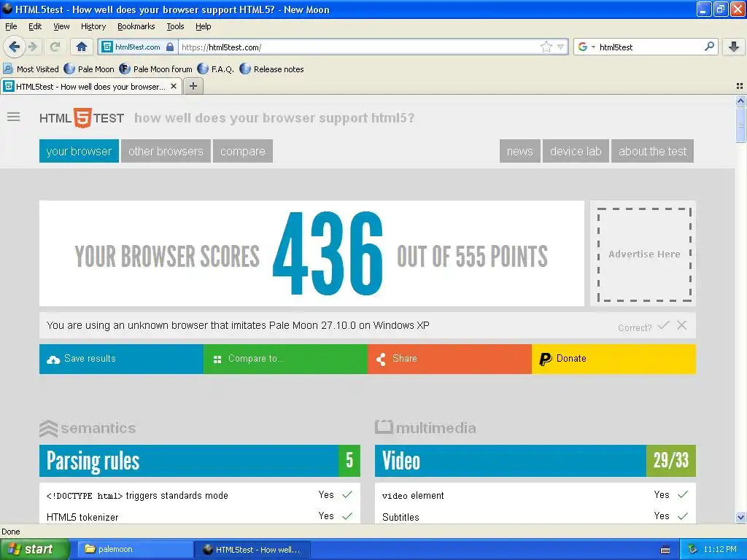
Task: Click the 'HTML5 tokenizer' row
Action: (x=200, y=517)
